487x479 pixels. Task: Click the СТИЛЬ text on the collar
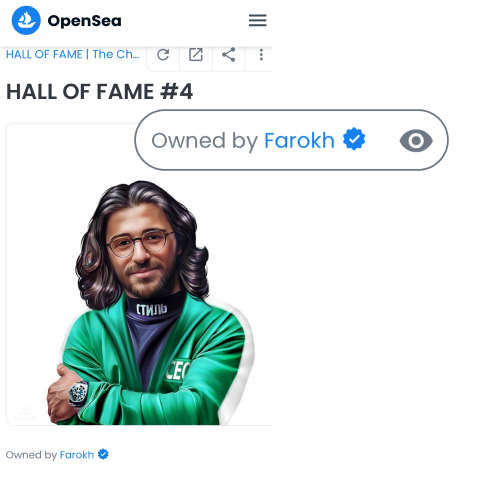point(152,310)
